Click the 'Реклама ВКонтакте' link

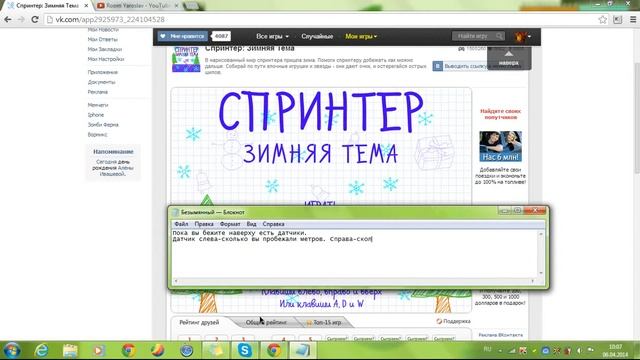(x=500, y=335)
